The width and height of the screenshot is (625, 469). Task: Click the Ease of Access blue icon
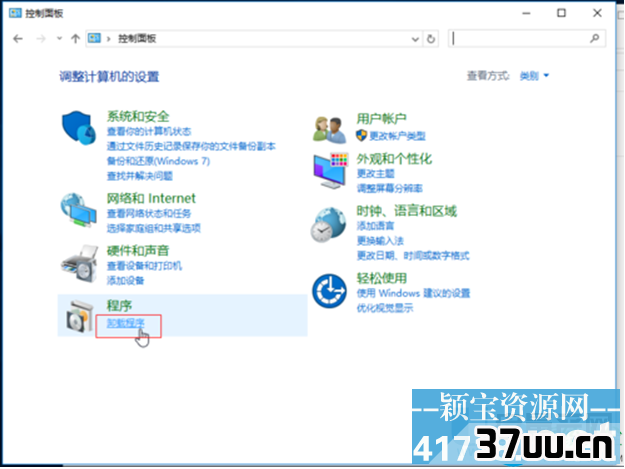329,291
